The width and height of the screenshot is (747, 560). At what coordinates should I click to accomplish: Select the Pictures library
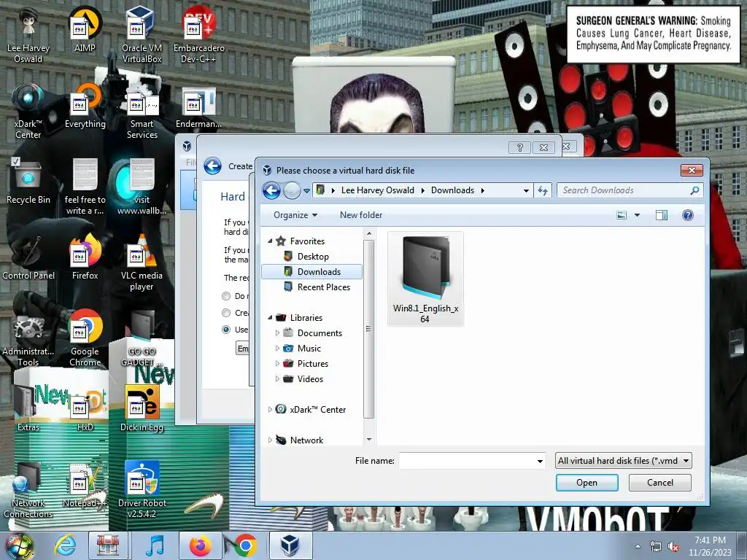coord(312,364)
